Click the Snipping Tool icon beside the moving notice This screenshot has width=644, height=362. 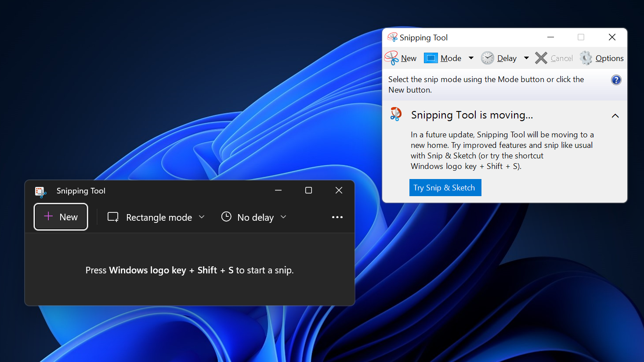tap(395, 114)
